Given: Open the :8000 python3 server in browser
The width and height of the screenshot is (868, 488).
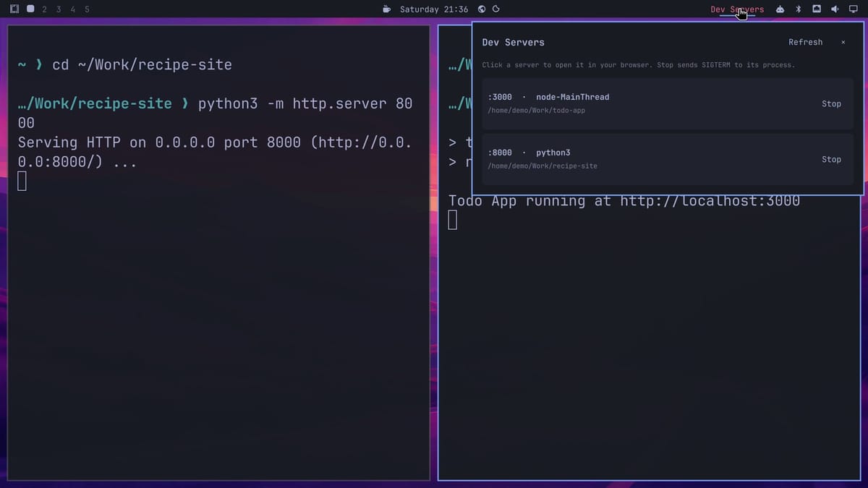Looking at the screenshot, I should pyautogui.click(x=668, y=159).
